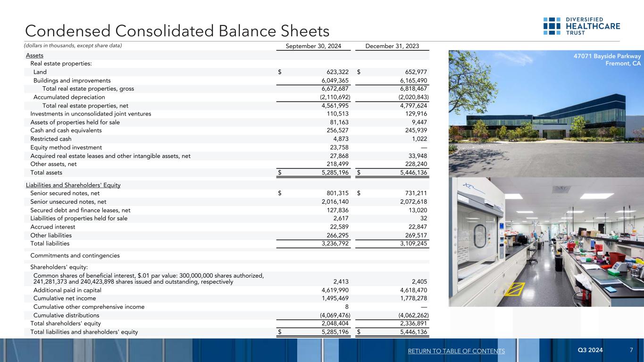
Task: Click the Q3 2024 footer label
Action: click(590, 350)
